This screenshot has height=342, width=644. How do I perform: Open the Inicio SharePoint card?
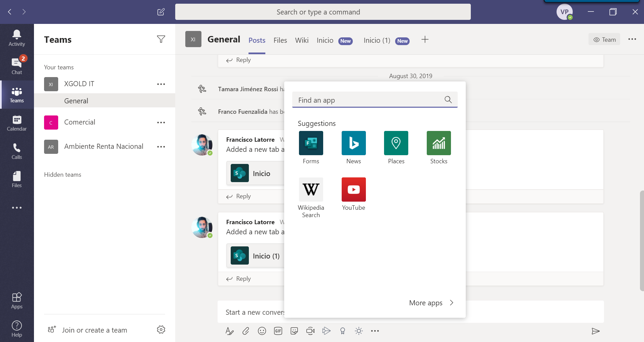coord(256,173)
